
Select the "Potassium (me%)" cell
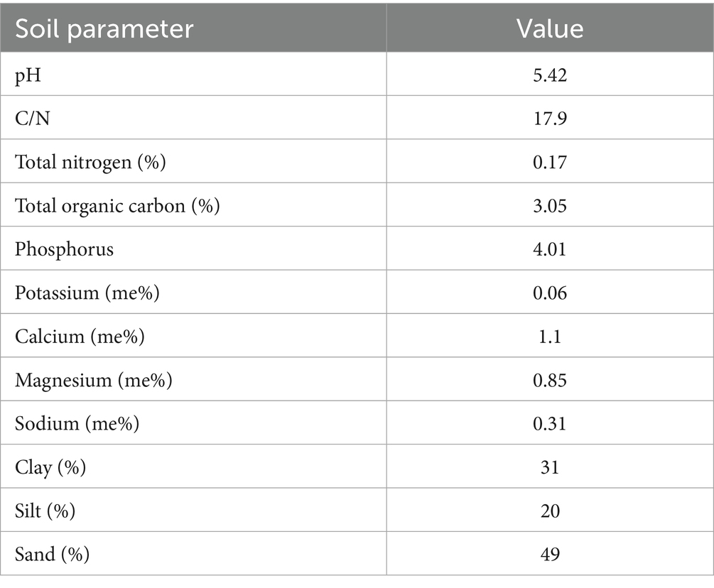[87, 293]
